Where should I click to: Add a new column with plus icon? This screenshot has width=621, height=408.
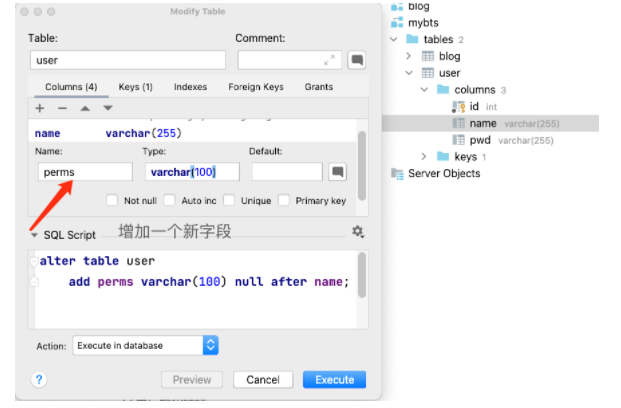pos(40,108)
